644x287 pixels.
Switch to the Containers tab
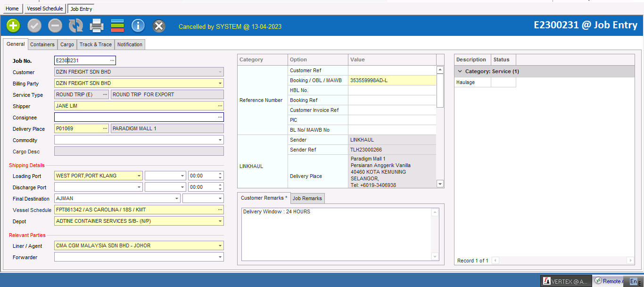click(42, 44)
